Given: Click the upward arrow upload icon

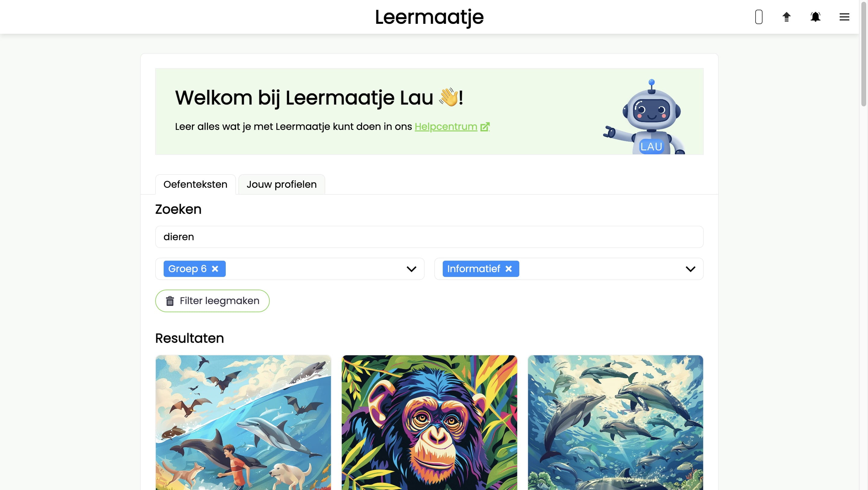Looking at the screenshot, I should [x=786, y=17].
